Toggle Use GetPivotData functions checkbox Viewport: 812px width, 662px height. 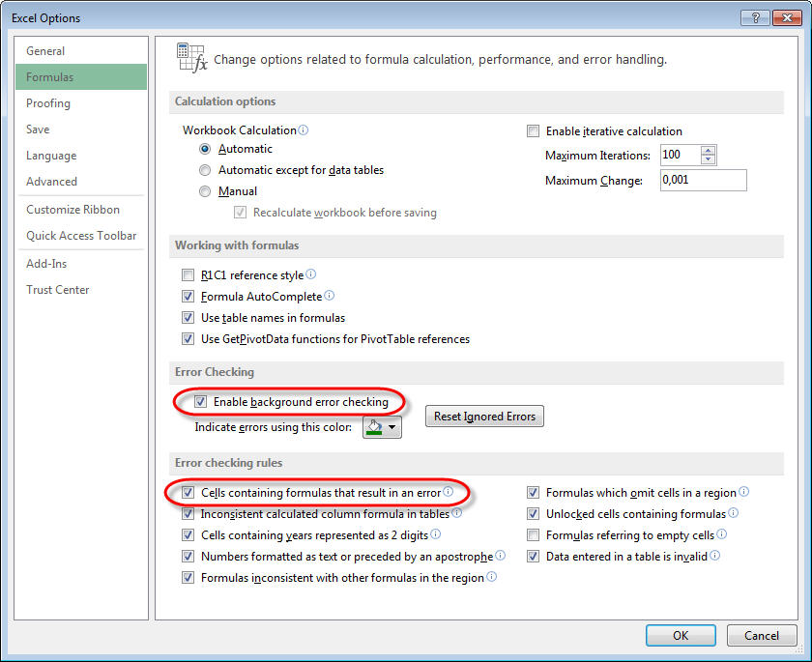[188, 339]
